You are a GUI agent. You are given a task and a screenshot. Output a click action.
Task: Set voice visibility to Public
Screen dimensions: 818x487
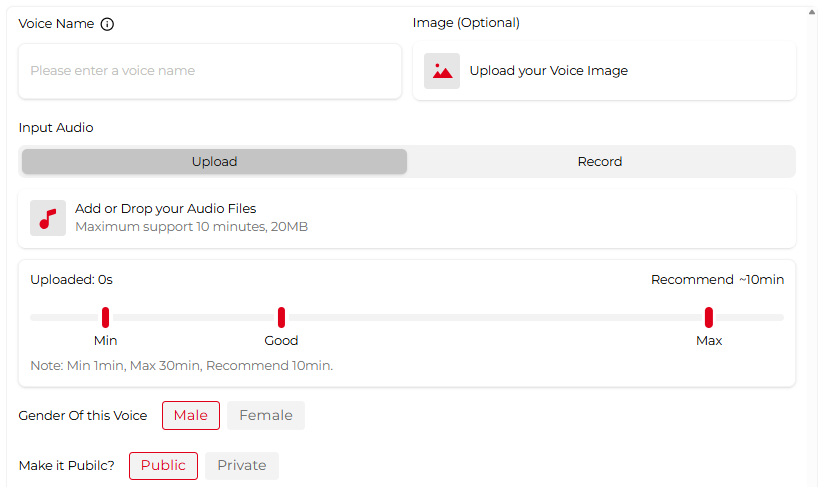[163, 466]
